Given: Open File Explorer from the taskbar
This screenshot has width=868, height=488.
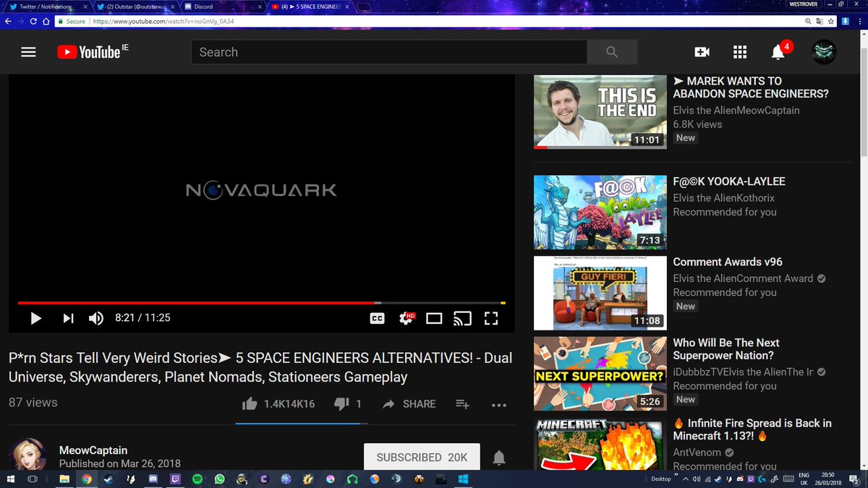Looking at the screenshot, I should pos(64,479).
